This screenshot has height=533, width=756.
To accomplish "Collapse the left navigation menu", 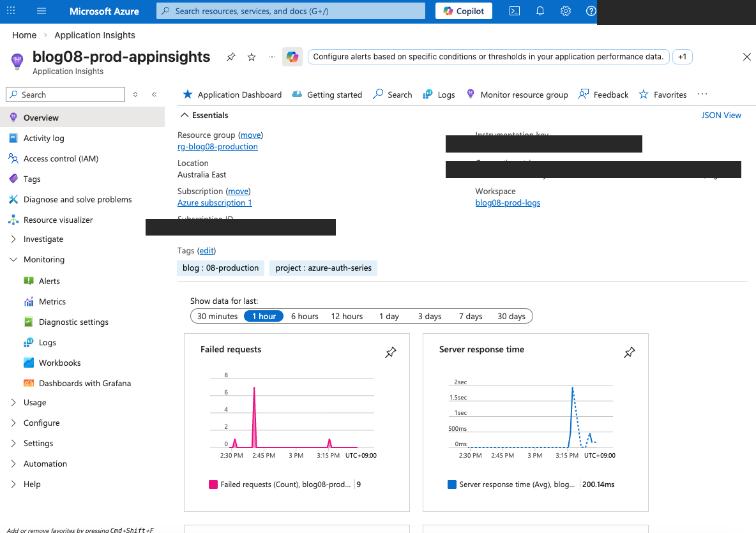I will [155, 94].
